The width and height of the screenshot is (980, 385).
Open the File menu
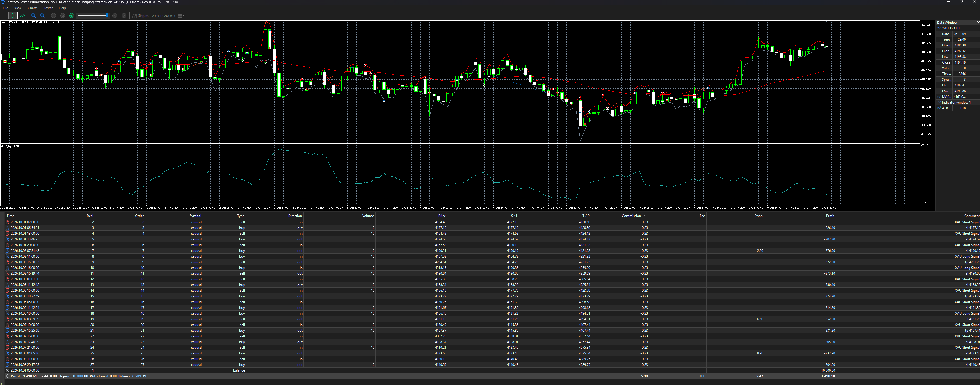pos(5,8)
